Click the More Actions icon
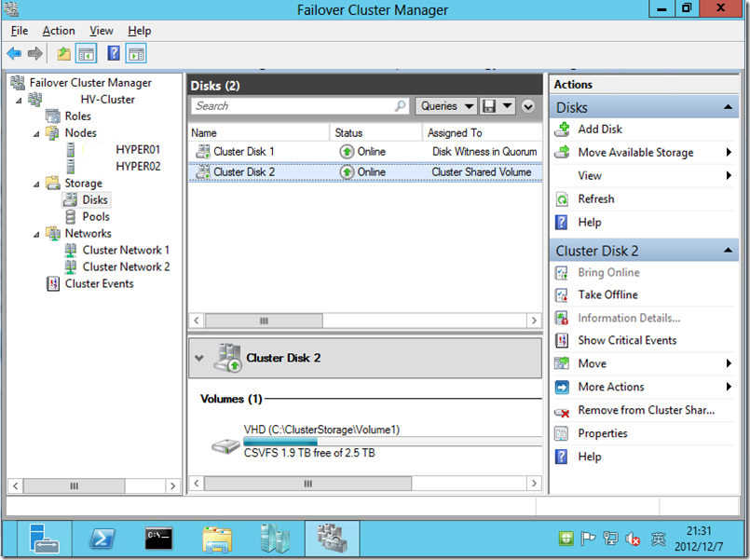750x560 pixels. click(562, 387)
